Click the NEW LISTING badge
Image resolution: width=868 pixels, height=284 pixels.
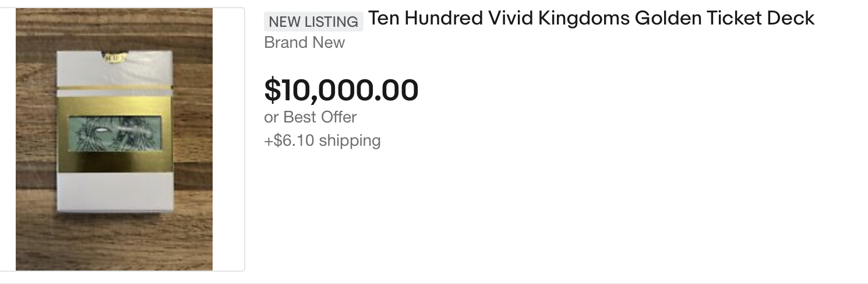pos(313,22)
